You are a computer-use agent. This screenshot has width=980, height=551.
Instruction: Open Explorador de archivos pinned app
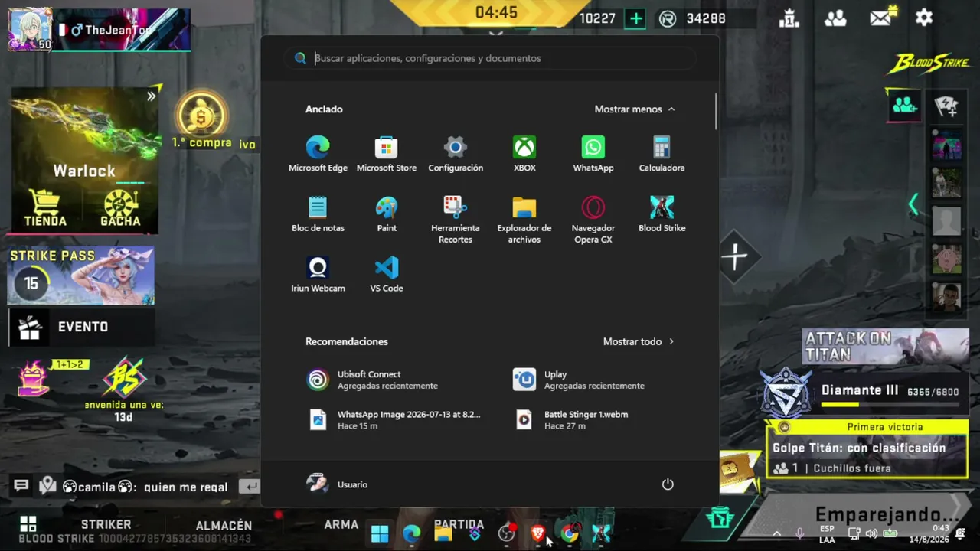coord(524,220)
